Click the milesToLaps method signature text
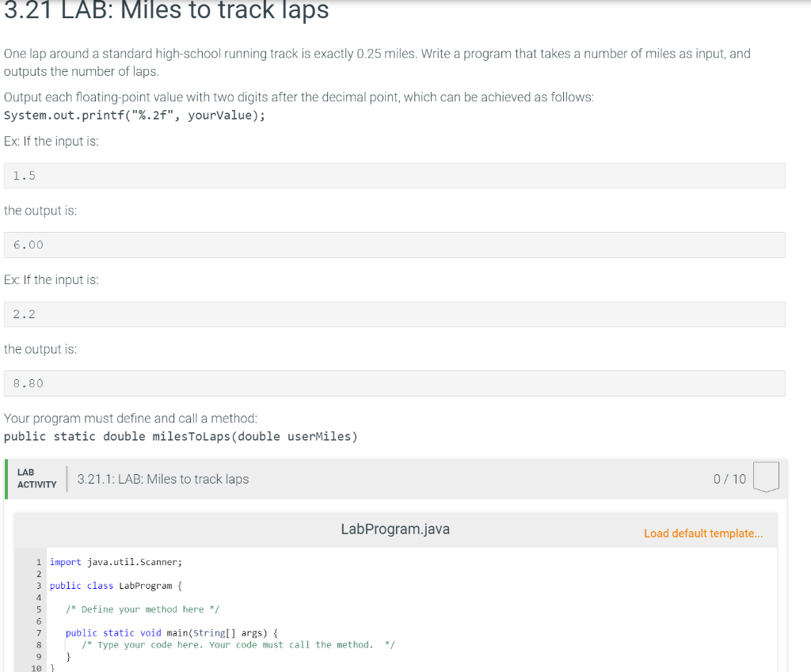The width and height of the screenshot is (811, 672). click(180, 436)
